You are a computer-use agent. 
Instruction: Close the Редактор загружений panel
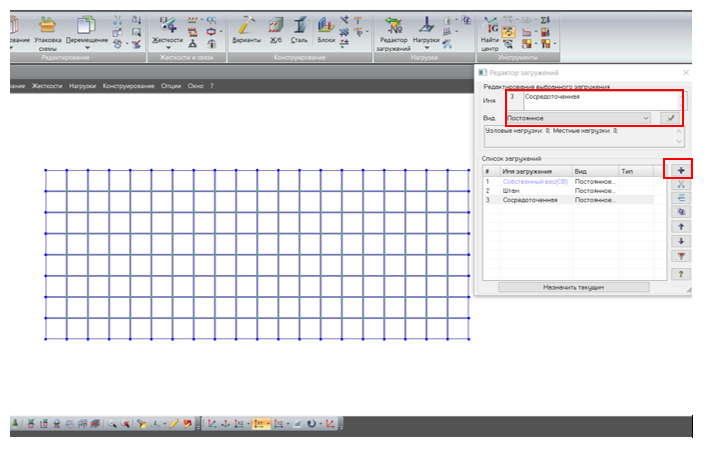click(x=685, y=72)
